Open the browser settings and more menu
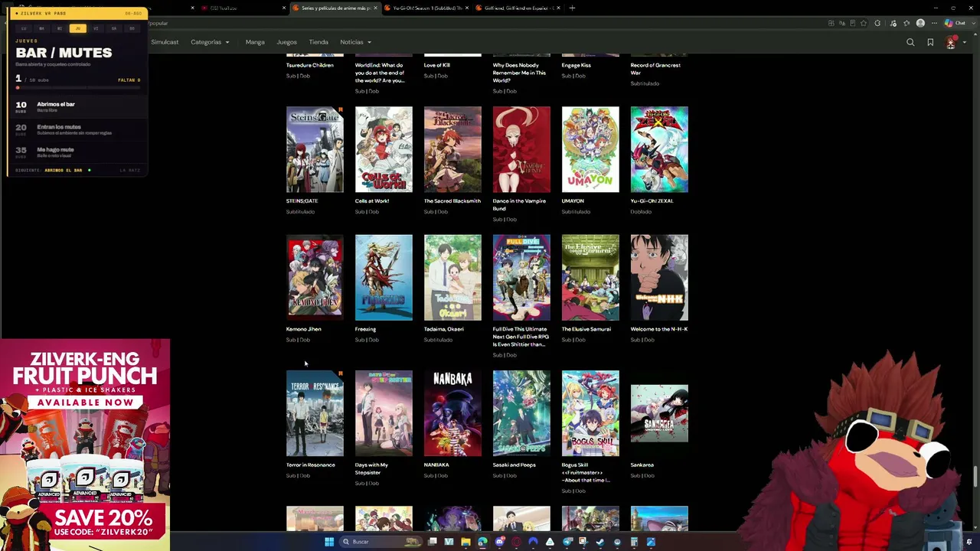Screen dimensions: 980x551 pyautogui.click(x=934, y=23)
